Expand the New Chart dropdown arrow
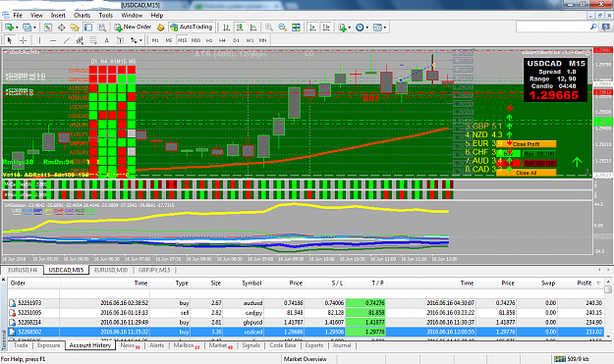 (x=17, y=27)
